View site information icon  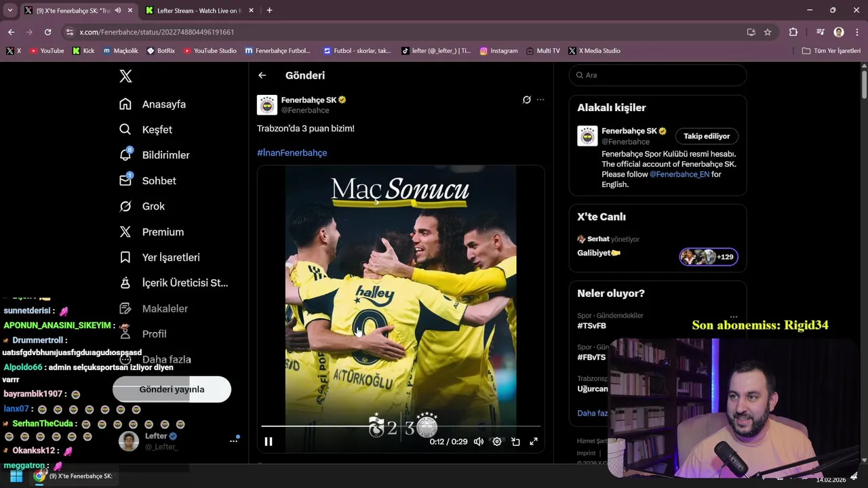click(69, 32)
